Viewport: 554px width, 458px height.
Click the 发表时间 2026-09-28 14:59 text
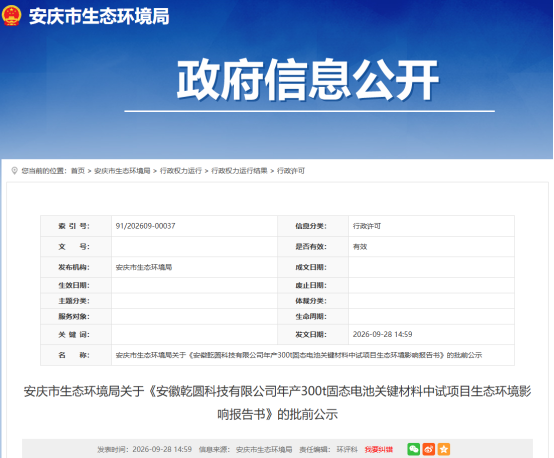tap(145, 450)
